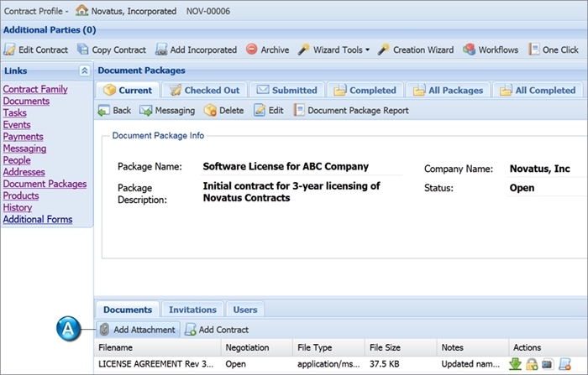Open the Additional Forms link
The height and width of the screenshot is (375, 588).
pyautogui.click(x=38, y=220)
